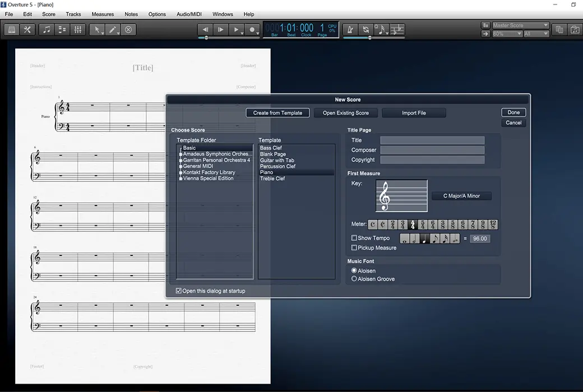The height and width of the screenshot is (392, 583).
Task: Select the 2/4 meter
Action: click(392, 225)
